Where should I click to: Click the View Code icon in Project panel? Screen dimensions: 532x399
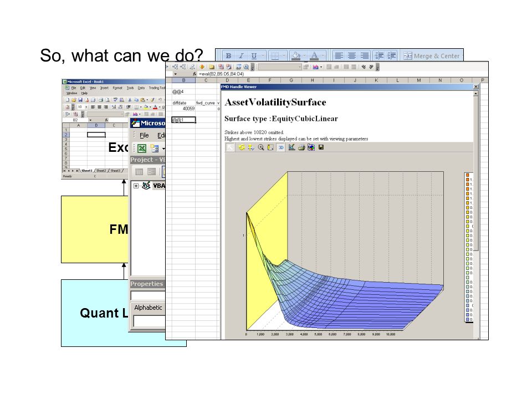tap(139, 172)
